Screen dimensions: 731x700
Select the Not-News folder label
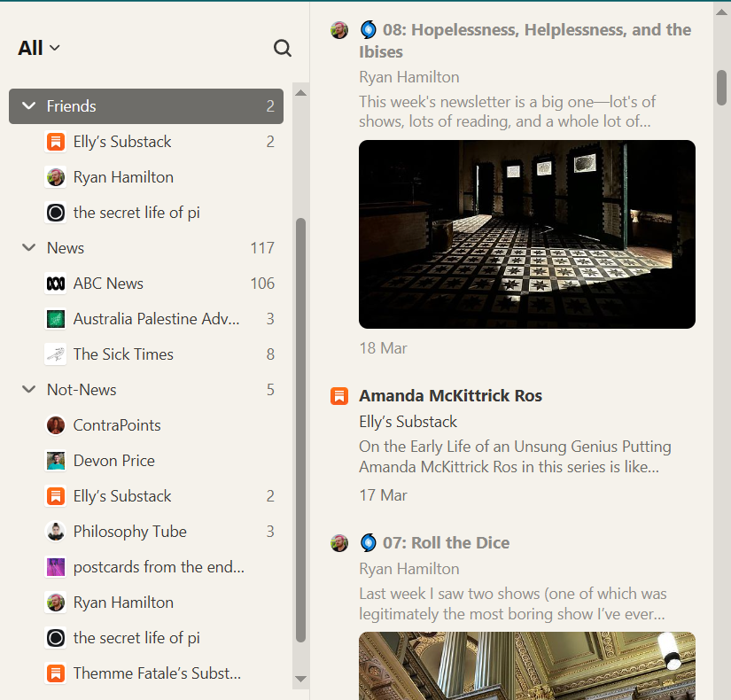82,390
